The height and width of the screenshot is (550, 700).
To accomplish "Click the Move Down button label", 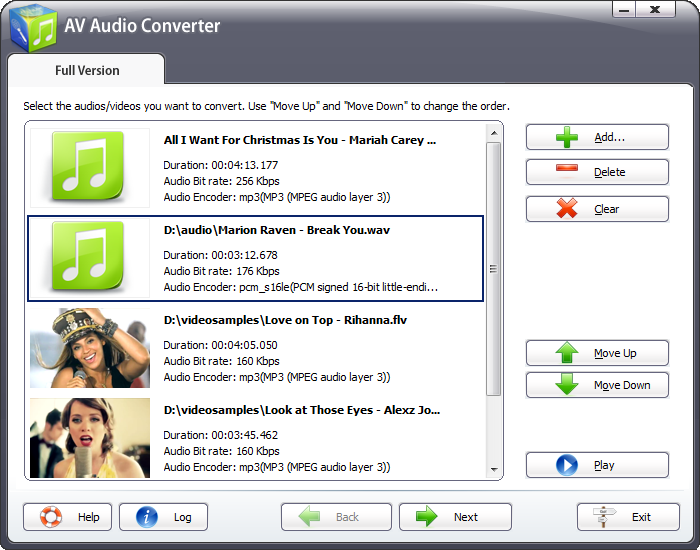I will tap(622, 385).
